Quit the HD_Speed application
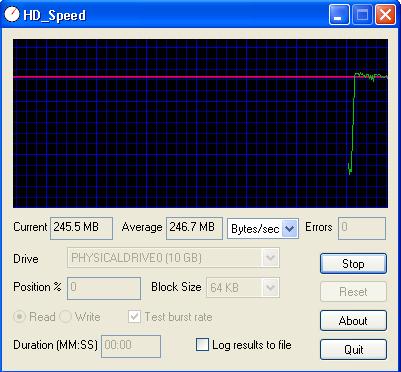Image resolution: width=401 pixels, height=372 pixels. [x=353, y=349]
